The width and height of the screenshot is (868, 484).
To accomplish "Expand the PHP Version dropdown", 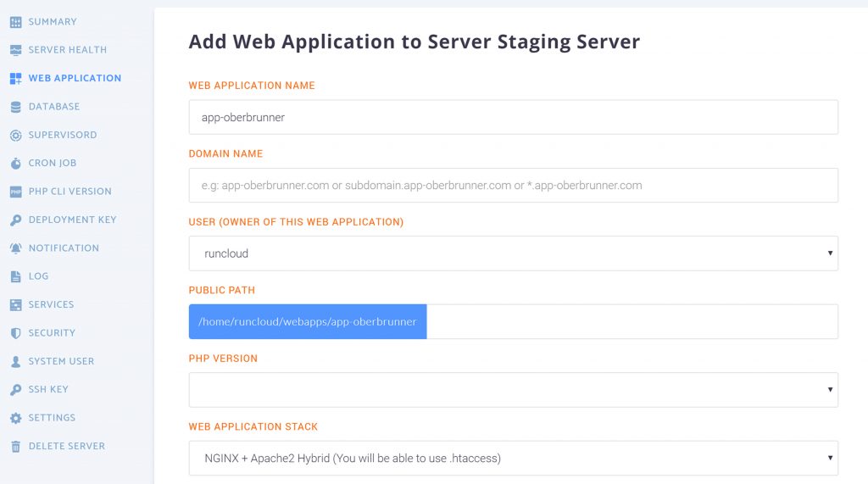I will click(x=513, y=390).
